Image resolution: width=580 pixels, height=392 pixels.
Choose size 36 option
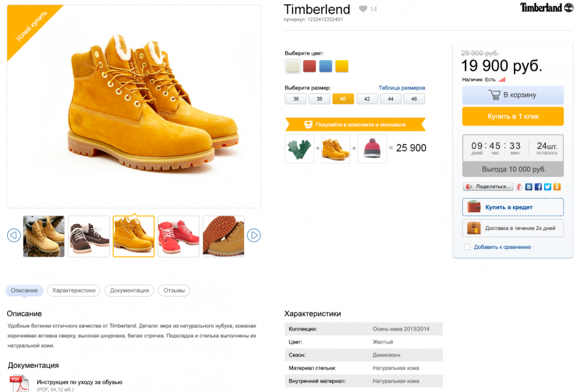(x=296, y=99)
